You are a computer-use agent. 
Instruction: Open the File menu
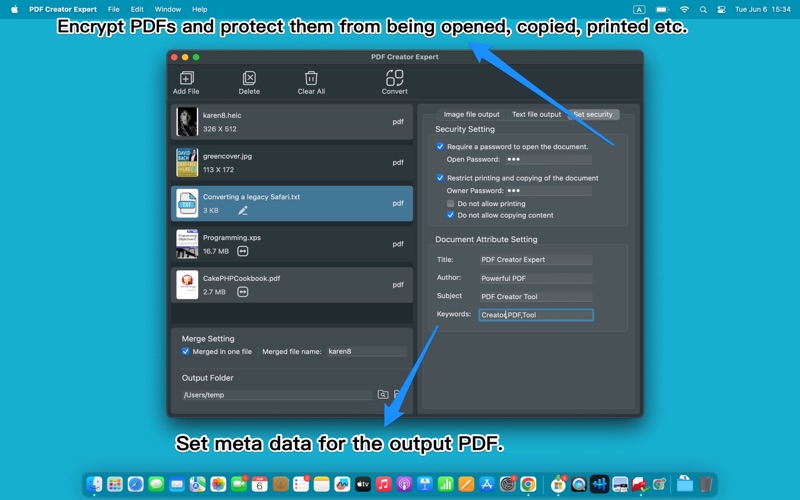114,9
